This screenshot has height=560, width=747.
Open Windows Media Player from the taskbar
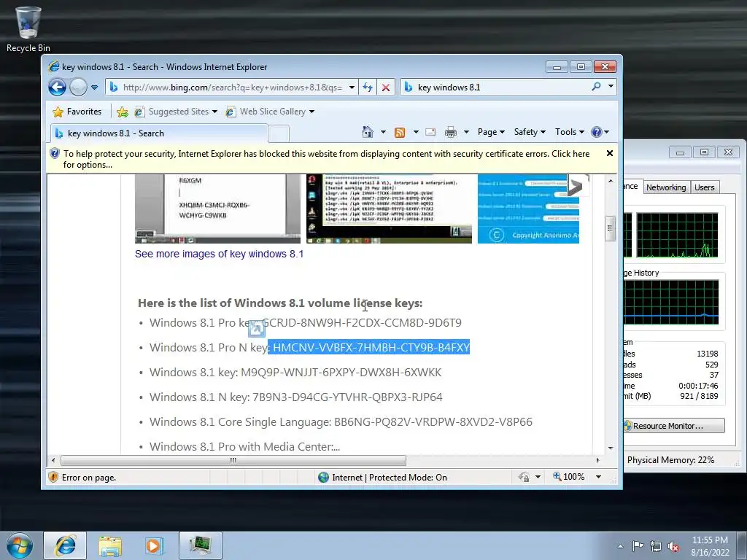point(153,545)
